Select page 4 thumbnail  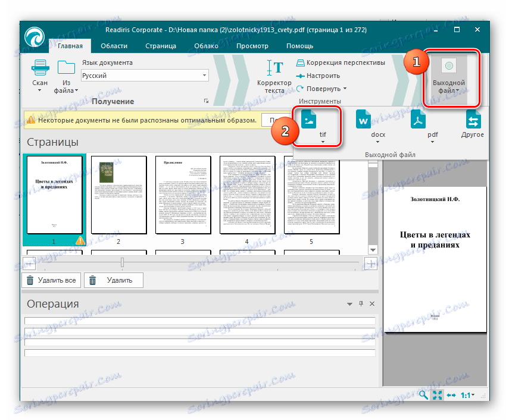[x=248, y=195]
